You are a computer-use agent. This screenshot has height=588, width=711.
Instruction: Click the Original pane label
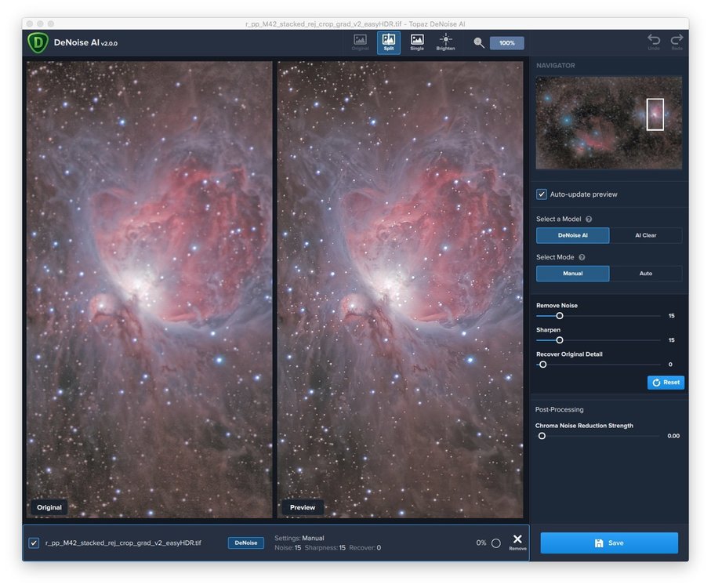click(49, 507)
